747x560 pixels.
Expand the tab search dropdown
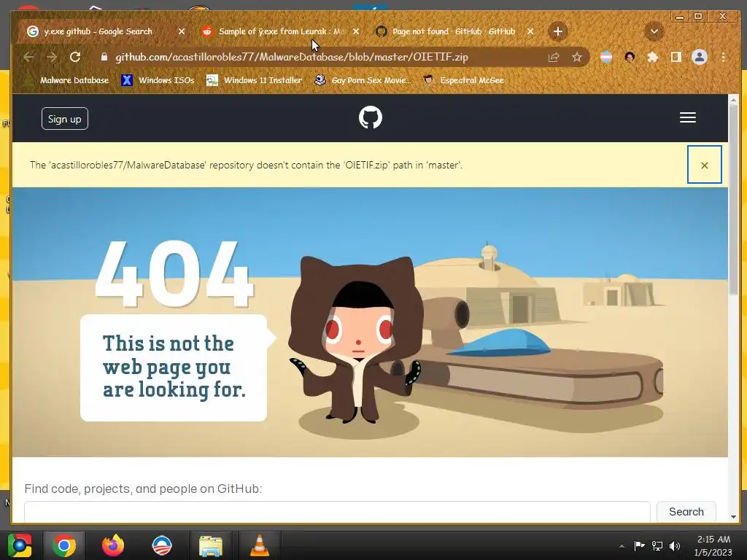click(654, 31)
